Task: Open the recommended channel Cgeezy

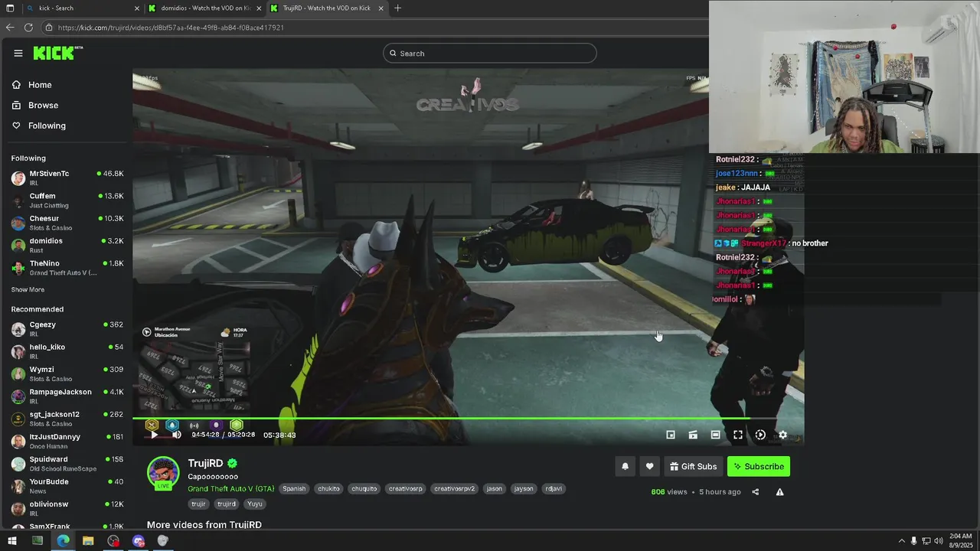Action: [x=67, y=329]
